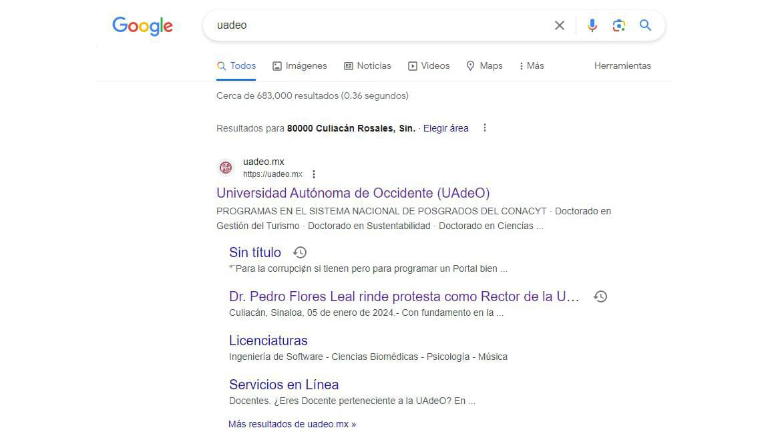Click the Google logo
768x432 pixels.
click(142, 26)
